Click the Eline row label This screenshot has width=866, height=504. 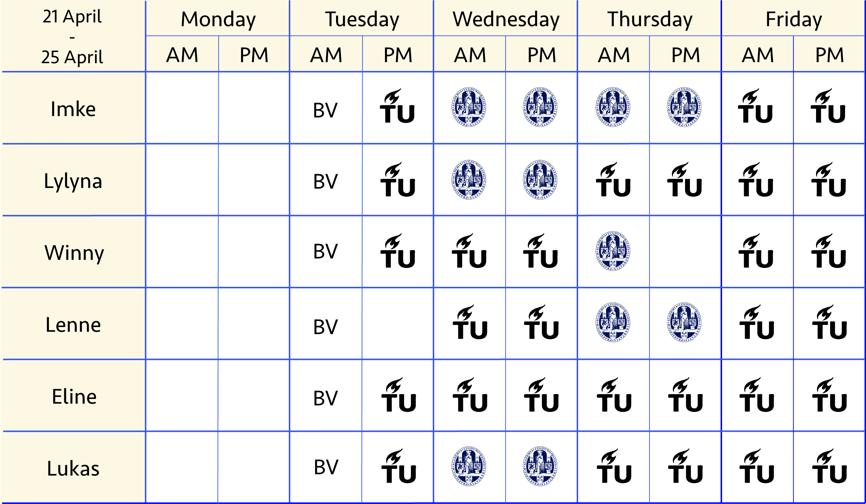(x=74, y=396)
